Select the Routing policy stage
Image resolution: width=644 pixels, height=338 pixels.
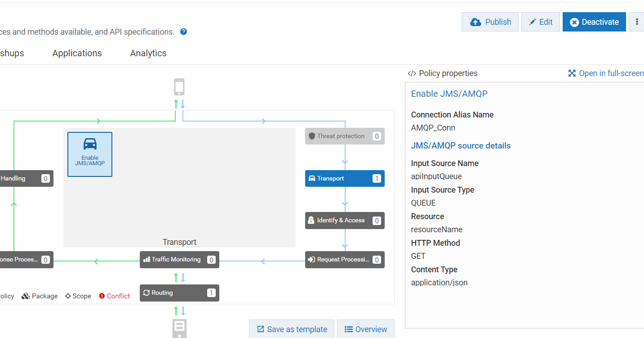pyautogui.click(x=179, y=293)
